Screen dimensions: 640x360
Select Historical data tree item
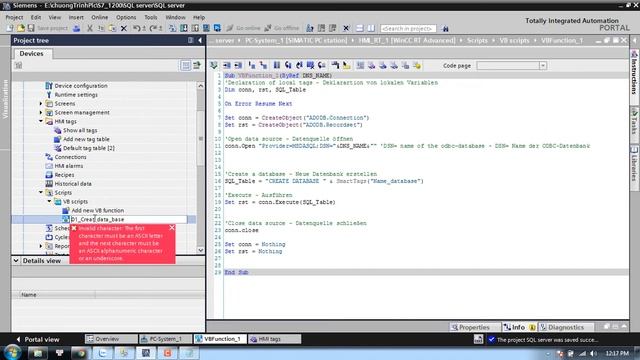(73, 184)
